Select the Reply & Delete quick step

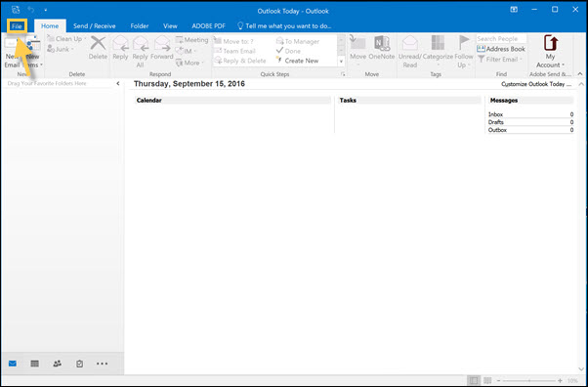point(240,61)
